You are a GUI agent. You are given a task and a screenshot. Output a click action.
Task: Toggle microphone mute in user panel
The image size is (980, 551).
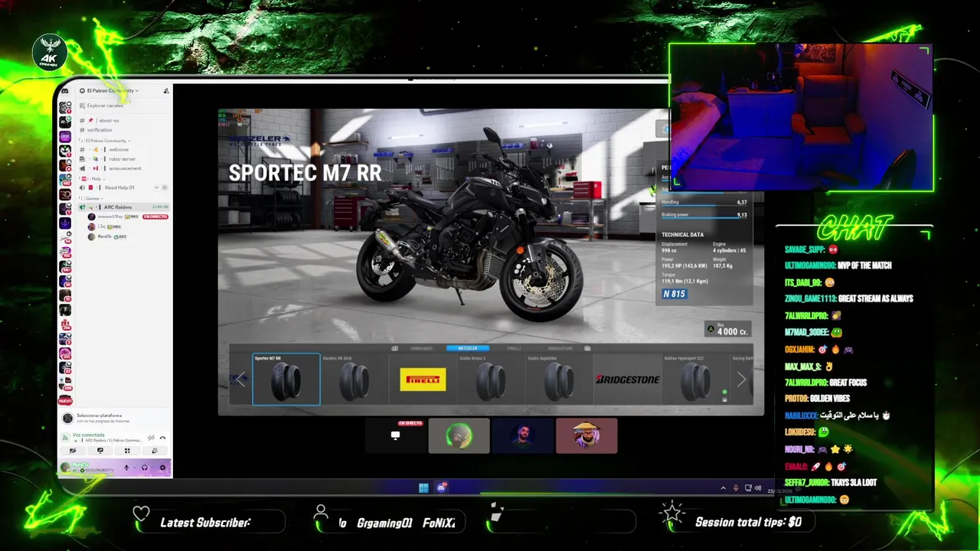126,468
